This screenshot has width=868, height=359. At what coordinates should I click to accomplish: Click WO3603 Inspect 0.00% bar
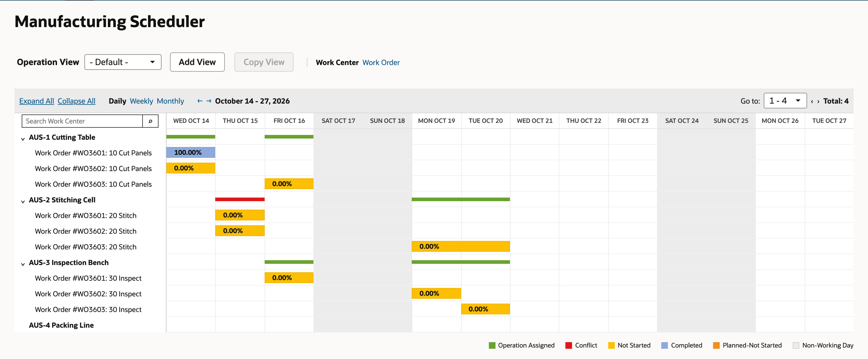tap(485, 309)
